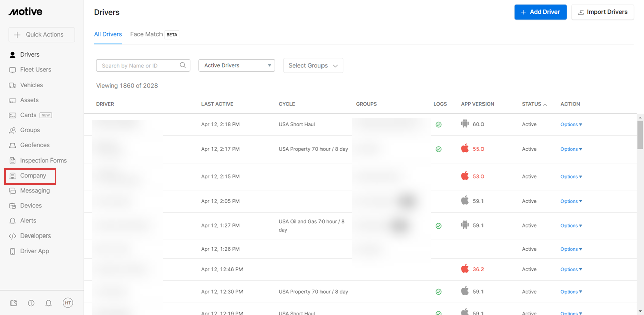Switch to the All Drivers tab
The height and width of the screenshot is (315, 644).
coord(108,34)
